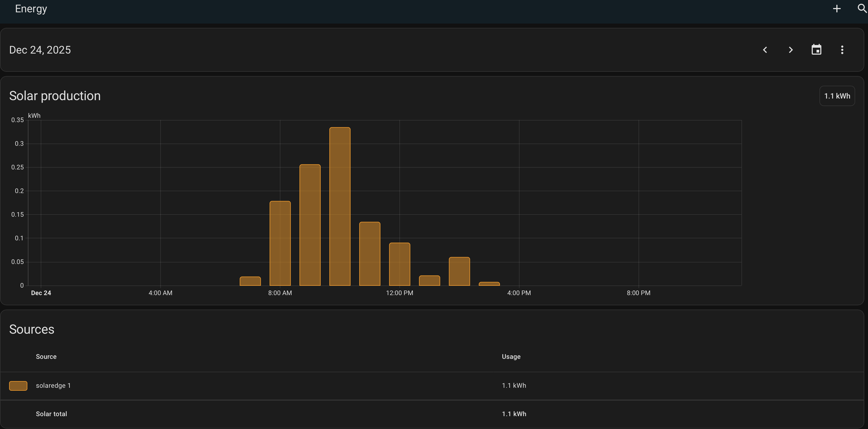Click the Dec 24, 2025 date label
Viewport: 868px width, 429px height.
click(40, 50)
